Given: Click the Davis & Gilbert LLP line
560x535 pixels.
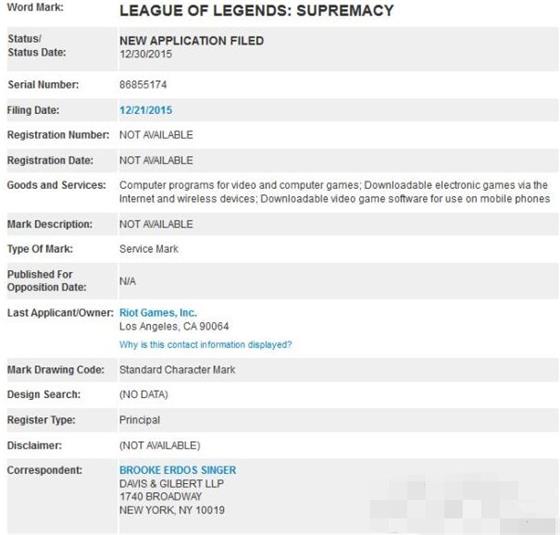Looking at the screenshot, I should [x=171, y=484].
